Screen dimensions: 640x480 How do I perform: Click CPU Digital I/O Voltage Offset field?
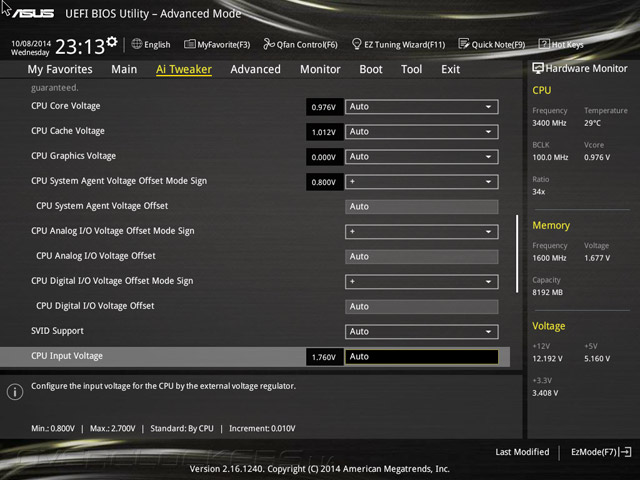click(x=422, y=307)
